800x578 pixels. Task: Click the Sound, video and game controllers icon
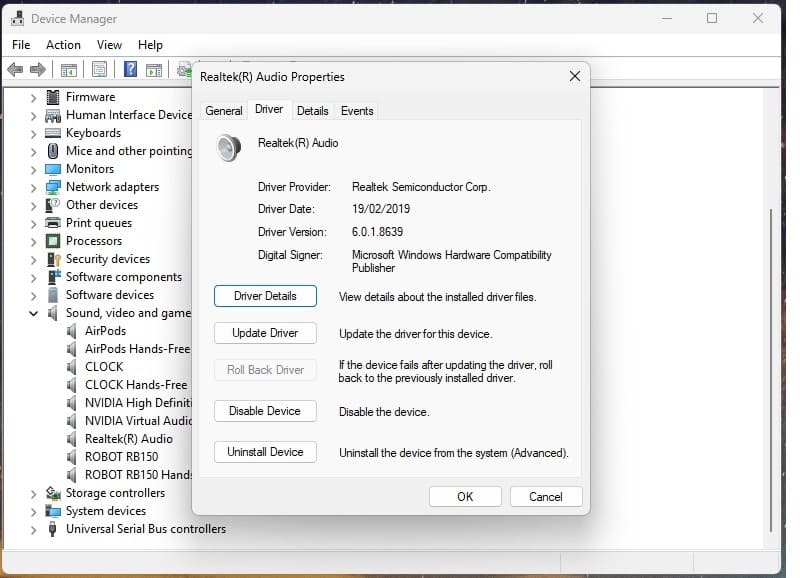[53, 313]
